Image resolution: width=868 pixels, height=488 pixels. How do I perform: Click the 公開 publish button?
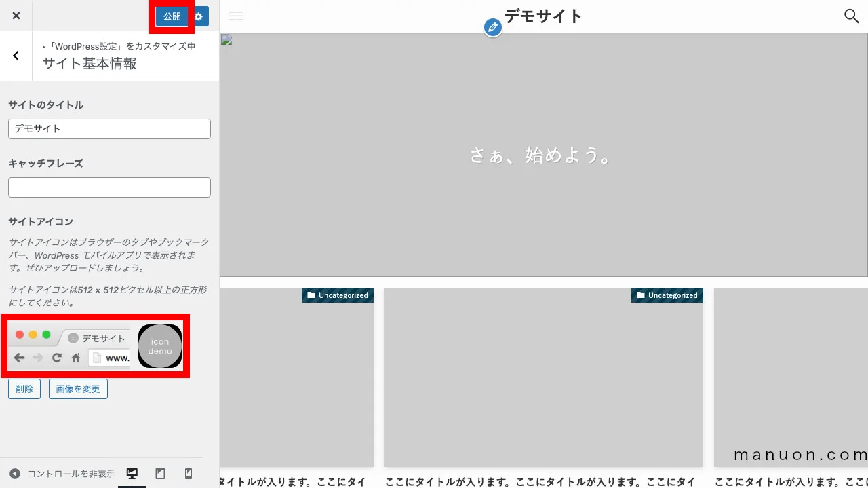click(172, 16)
